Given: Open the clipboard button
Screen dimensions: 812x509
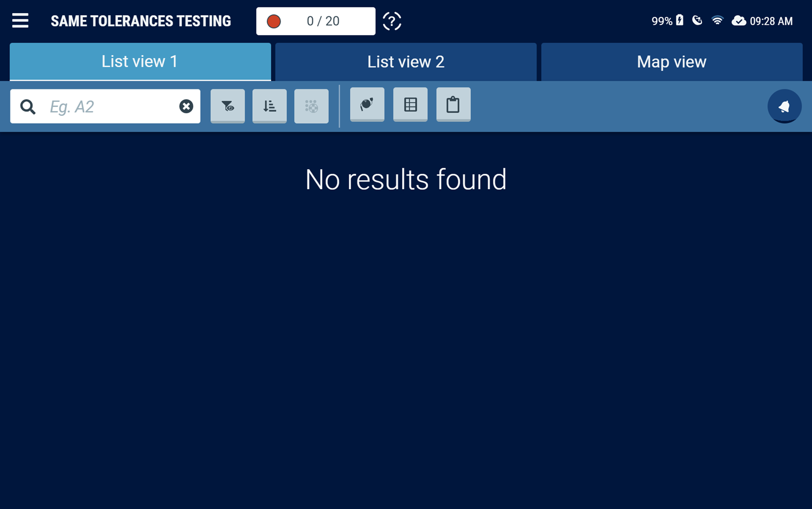Looking at the screenshot, I should [453, 104].
